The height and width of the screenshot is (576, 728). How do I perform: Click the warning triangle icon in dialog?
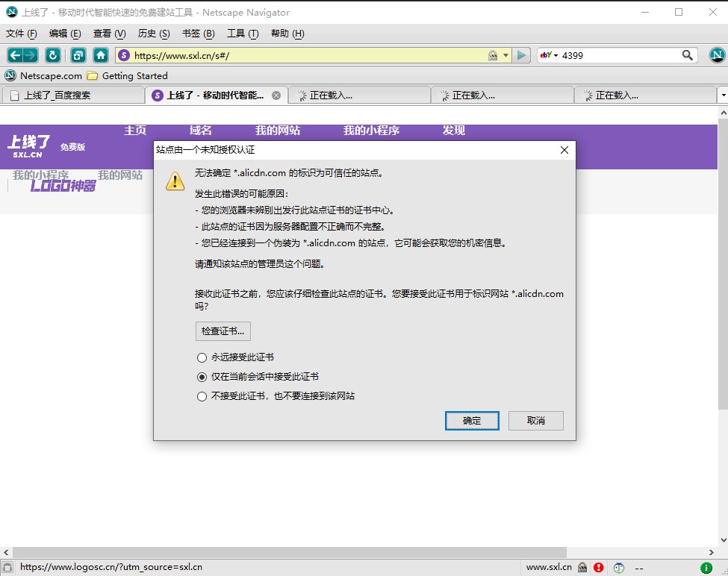pyautogui.click(x=175, y=181)
